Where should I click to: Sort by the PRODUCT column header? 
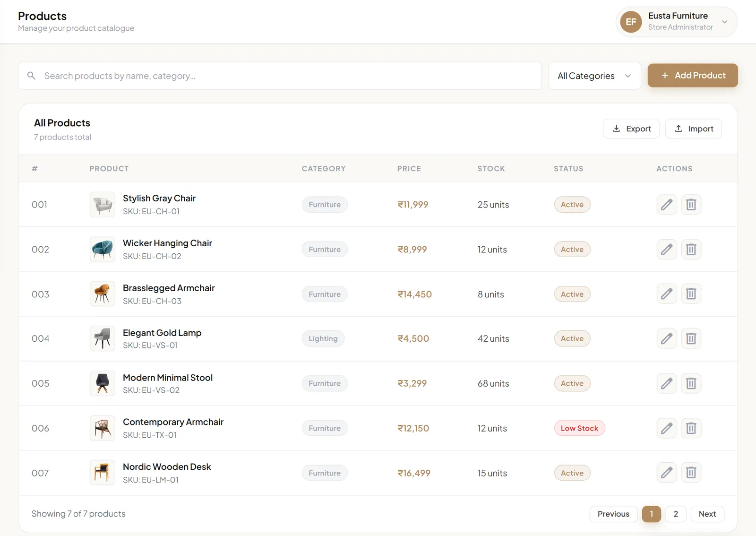coord(109,169)
